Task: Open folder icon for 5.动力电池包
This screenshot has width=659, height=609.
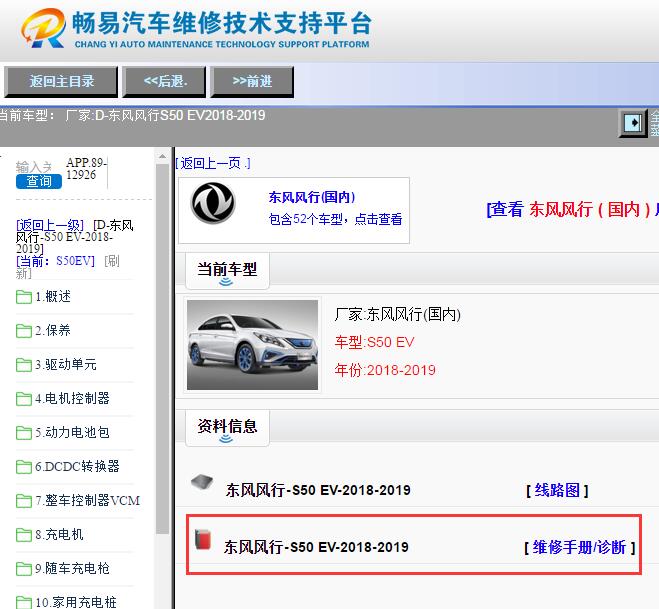Action: (x=24, y=433)
